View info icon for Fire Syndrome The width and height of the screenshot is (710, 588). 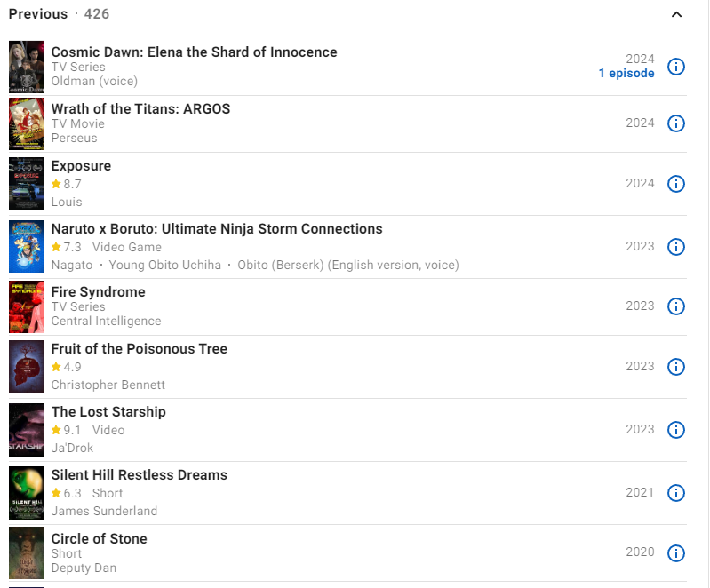[x=676, y=306]
